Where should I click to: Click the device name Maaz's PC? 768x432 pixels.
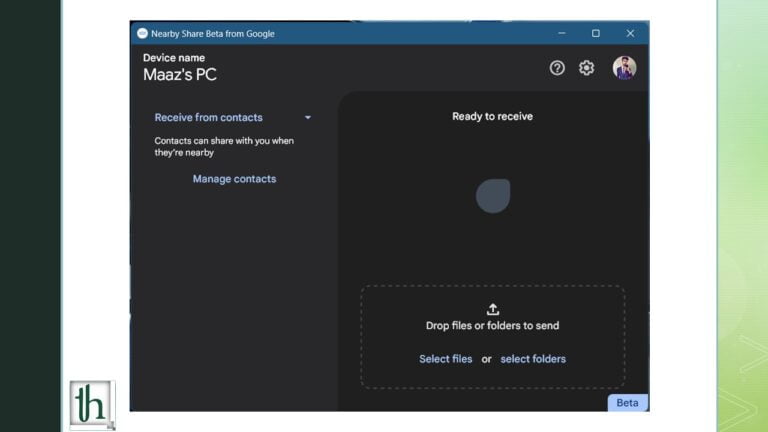[180, 74]
